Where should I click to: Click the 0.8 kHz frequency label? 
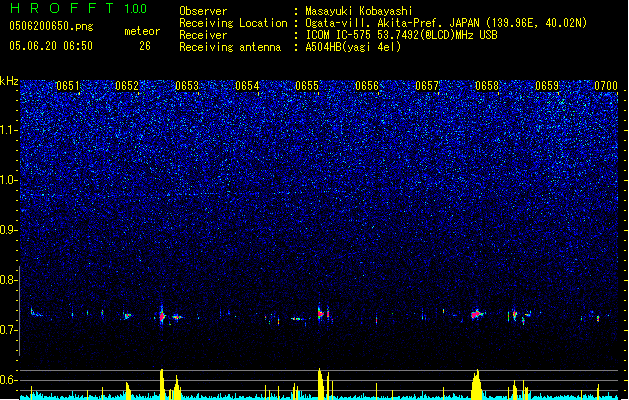[x=9, y=280]
